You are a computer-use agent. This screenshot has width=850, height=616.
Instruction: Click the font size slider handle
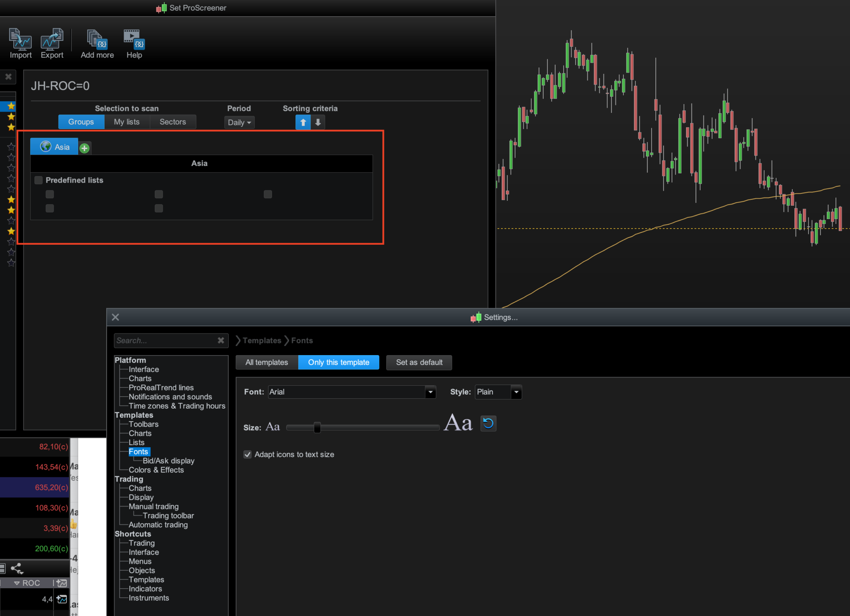coord(317,427)
